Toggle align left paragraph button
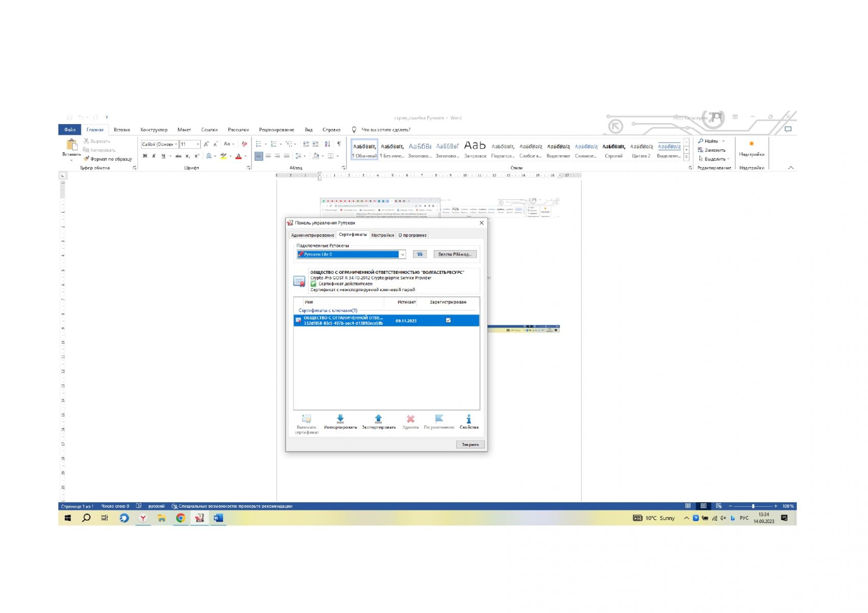This screenshot has width=868, height=613. (259, 156)
